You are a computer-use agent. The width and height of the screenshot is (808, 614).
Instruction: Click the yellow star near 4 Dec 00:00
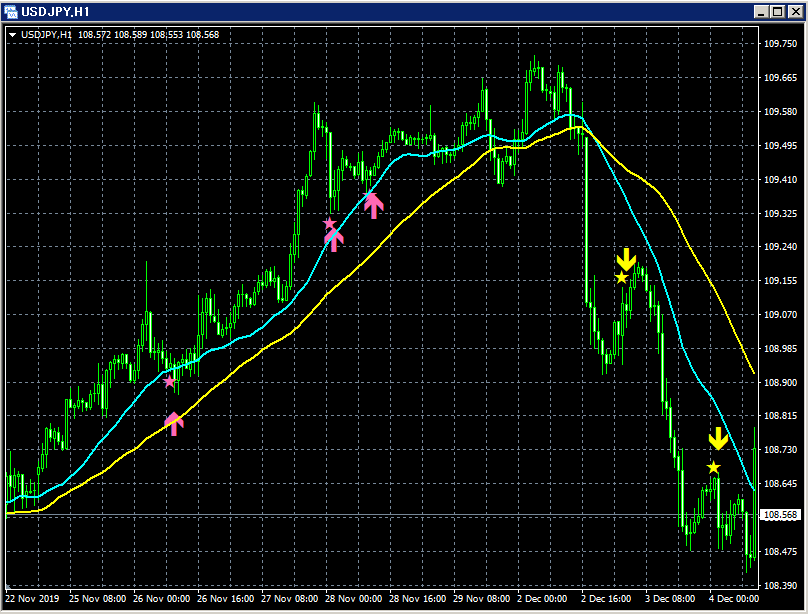(x=713, y=468)
